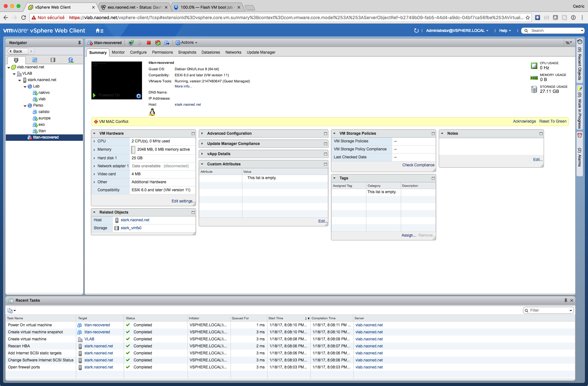Open the Actions dropdown menu

click(x=187, y=43)
